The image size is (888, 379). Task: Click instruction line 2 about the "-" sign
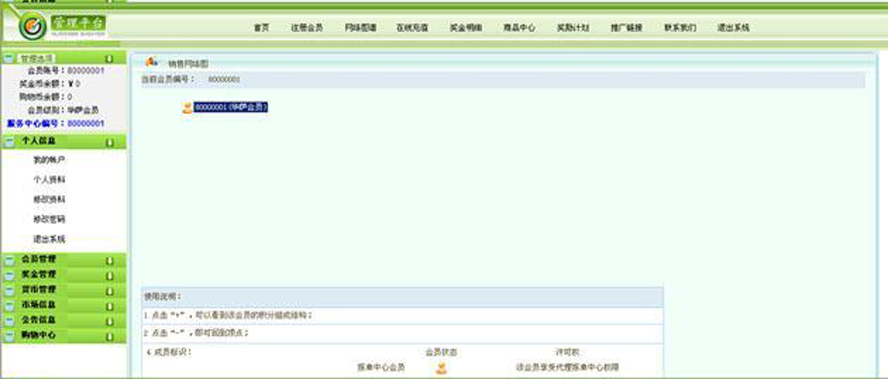pyautogui.click(x=196, y=333)
